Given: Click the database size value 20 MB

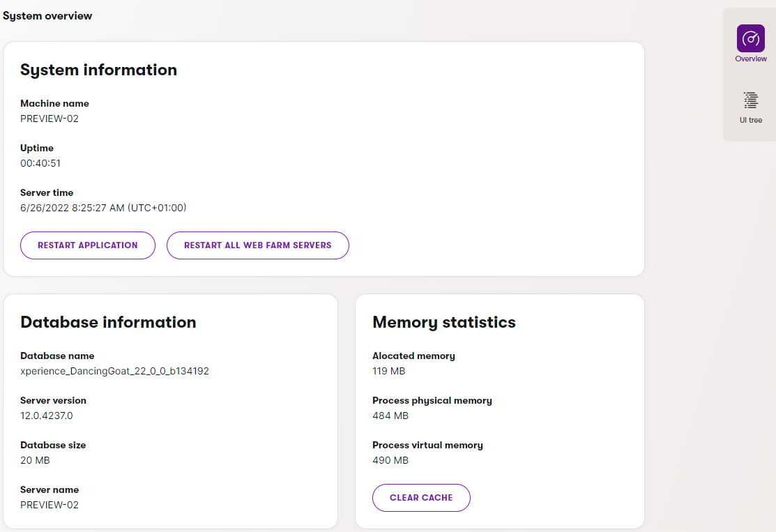Looking at the screenshot, I should pyautogui.click(x=35, y=460).
